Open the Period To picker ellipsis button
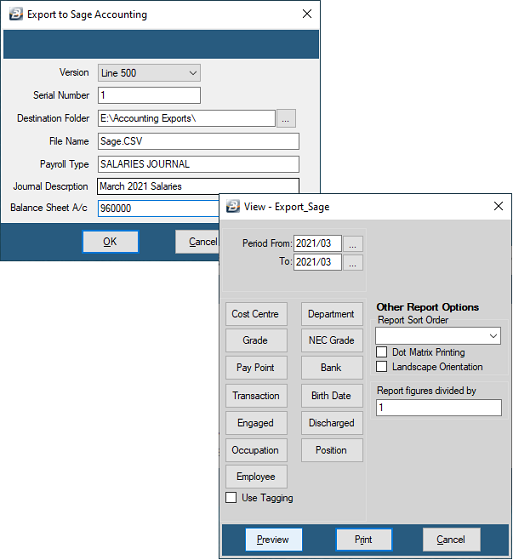The width and height of the screenshot is (513, 560). [x=353, y=263]
